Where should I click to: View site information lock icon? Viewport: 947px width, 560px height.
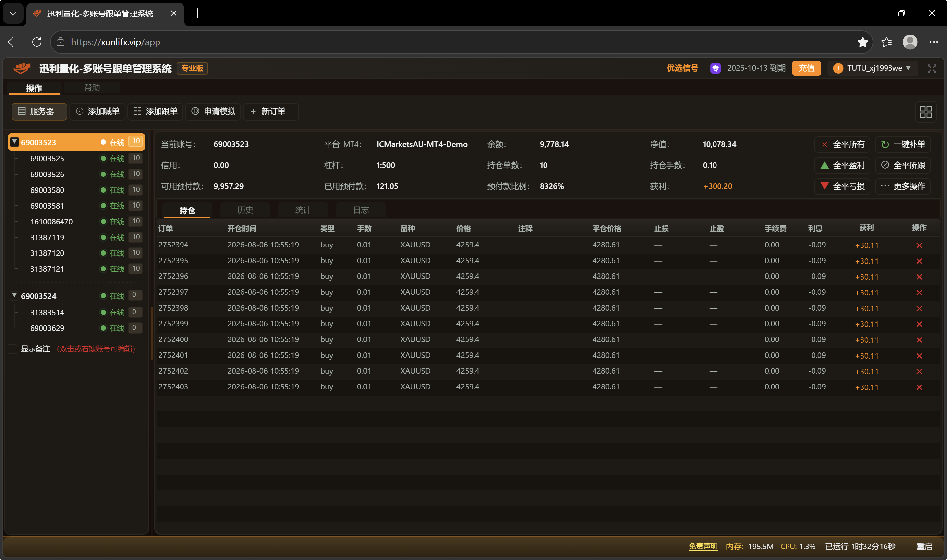(x=61, y=42)
